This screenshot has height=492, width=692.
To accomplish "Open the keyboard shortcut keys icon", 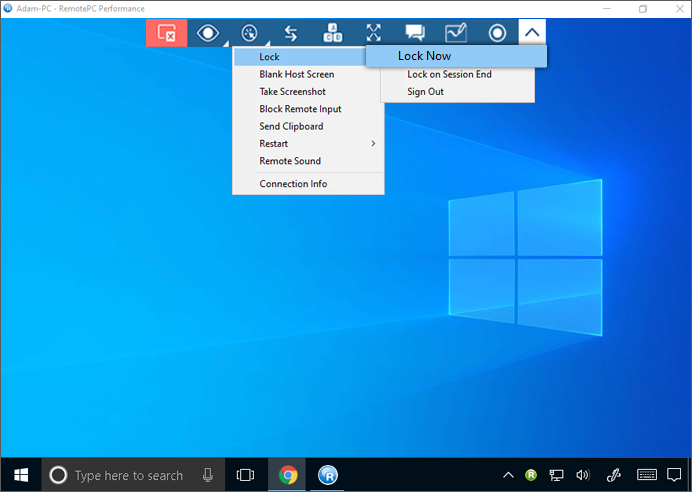I will (332, 33).
